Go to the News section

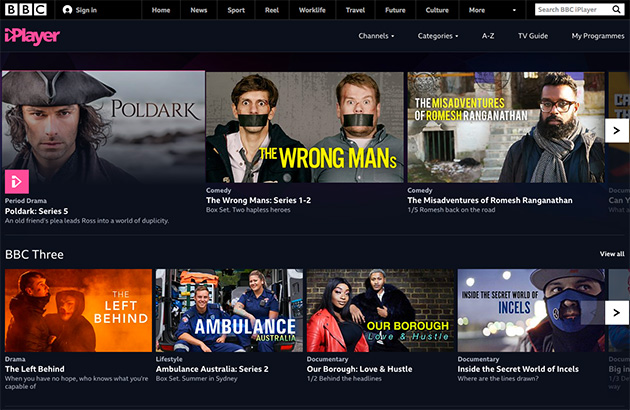(x=198, y=10)
